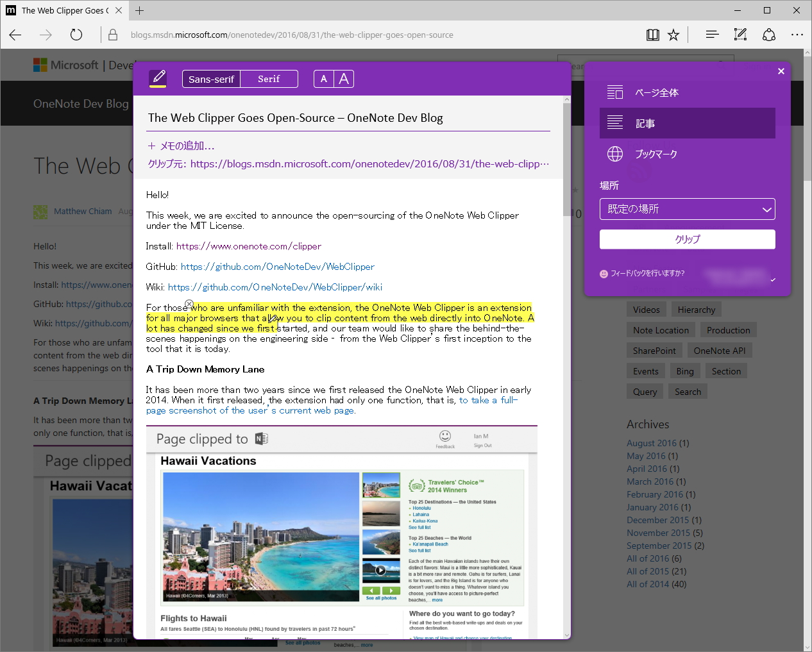Click the feedback smiley icon
The image size is (812, 652).
point(604,274)
